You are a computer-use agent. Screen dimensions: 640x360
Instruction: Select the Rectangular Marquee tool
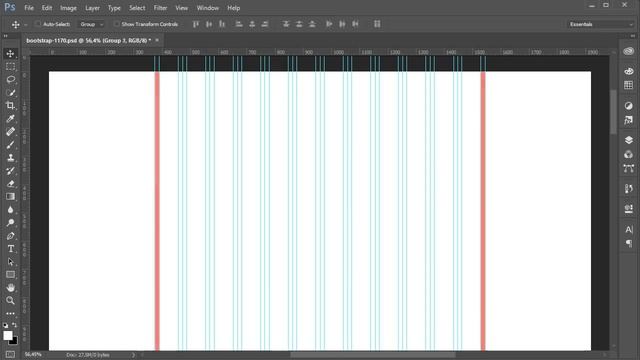pos(11,67)
